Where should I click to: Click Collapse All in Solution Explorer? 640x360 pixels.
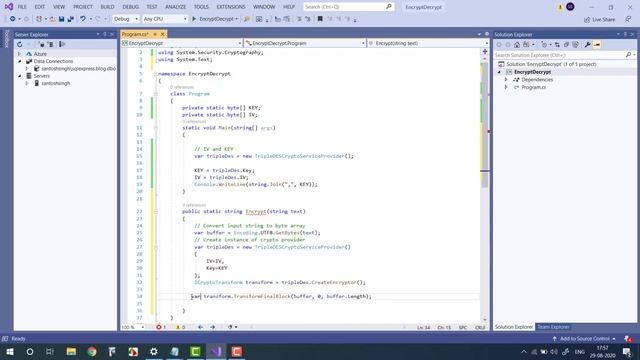566,44
